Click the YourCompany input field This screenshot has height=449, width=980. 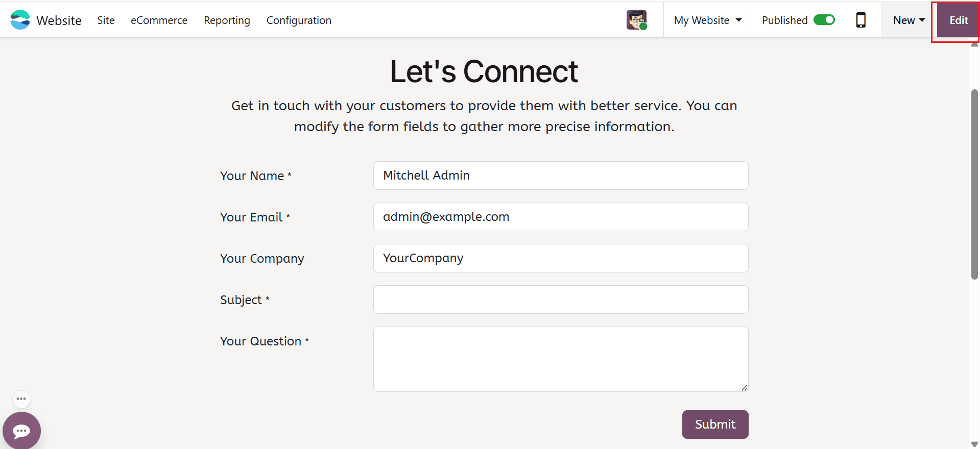point(560,258)
